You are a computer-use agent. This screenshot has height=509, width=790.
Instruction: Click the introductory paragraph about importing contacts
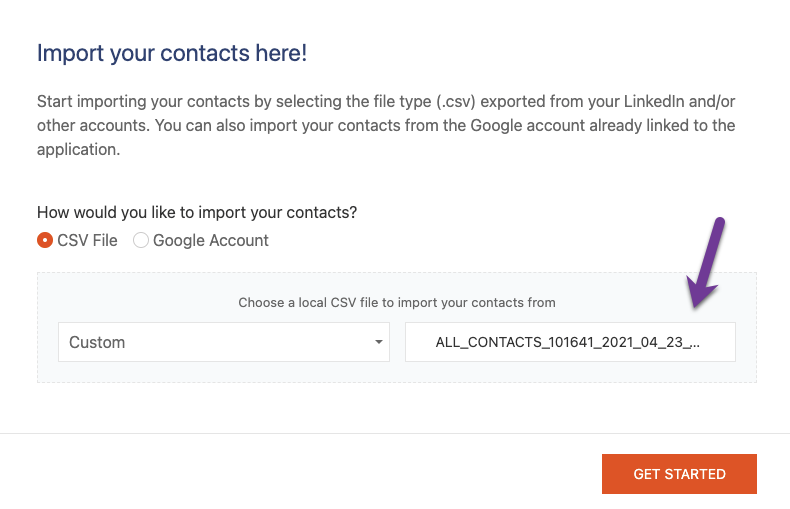[386, 126]
